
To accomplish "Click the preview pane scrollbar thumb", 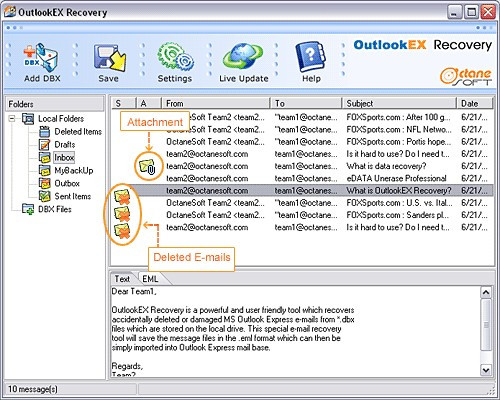I will point(486,325).
